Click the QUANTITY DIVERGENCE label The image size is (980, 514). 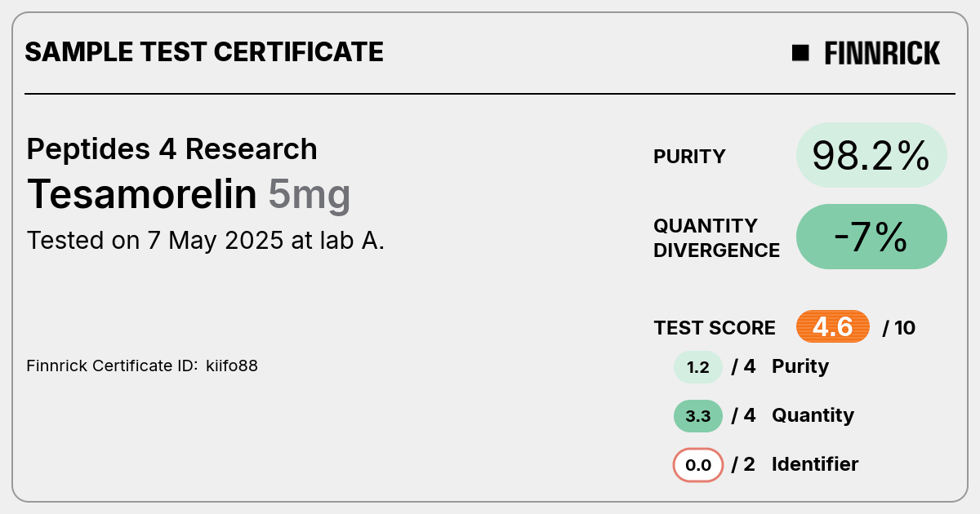pyautogui.click(x=717, y=237)
